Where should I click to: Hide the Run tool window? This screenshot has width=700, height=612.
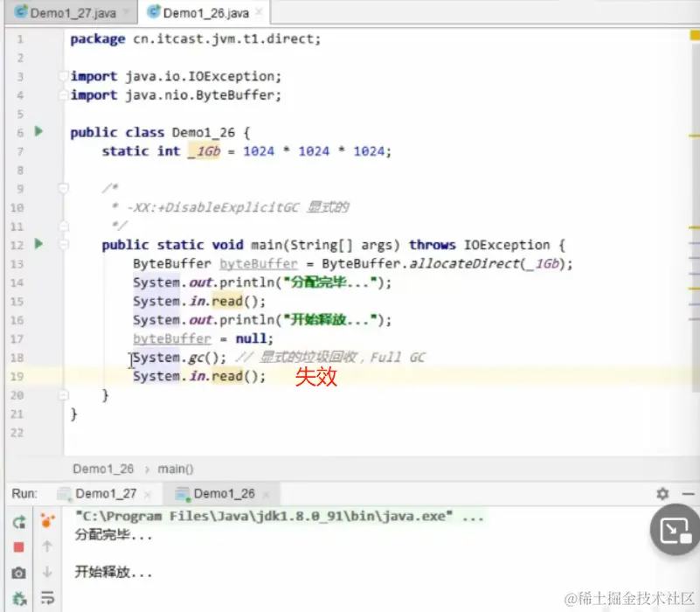coord(689,494)
